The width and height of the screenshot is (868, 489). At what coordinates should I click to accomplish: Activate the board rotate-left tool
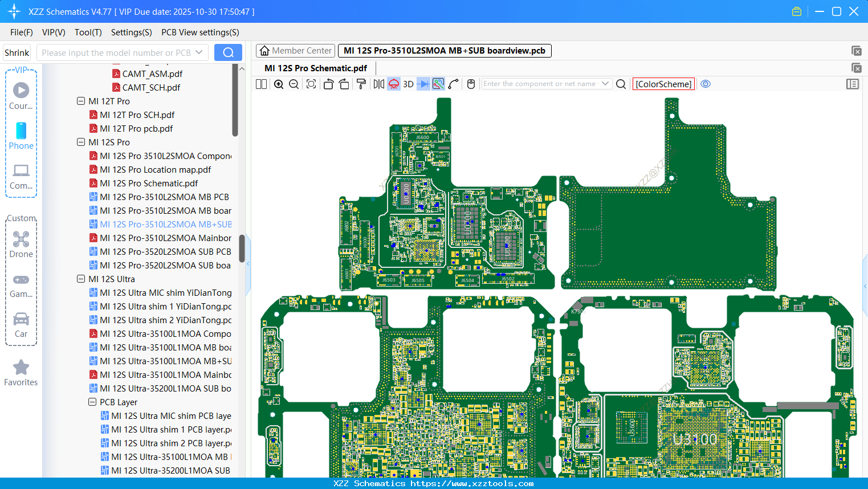pos(328,84)
